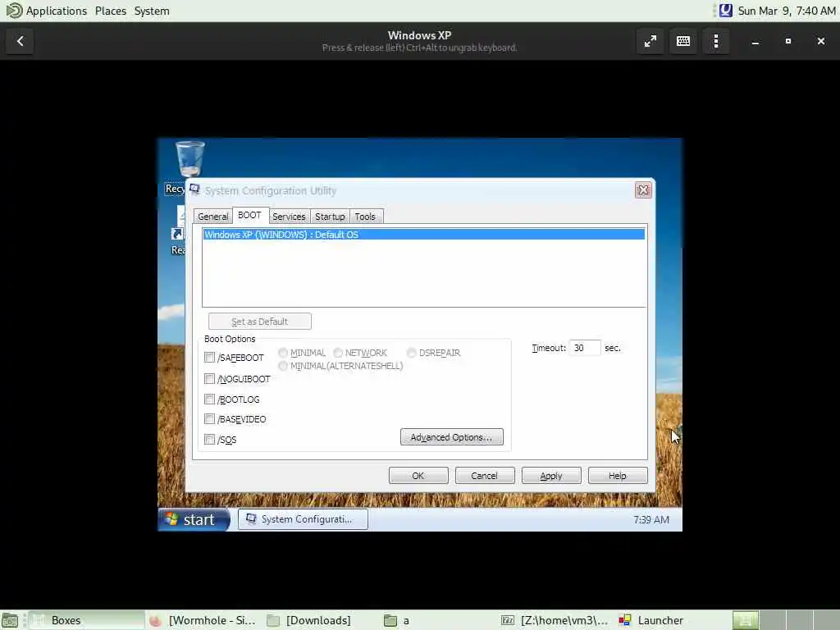
Task: Go back with Boxes back arrow
Action: click(21, 41)
